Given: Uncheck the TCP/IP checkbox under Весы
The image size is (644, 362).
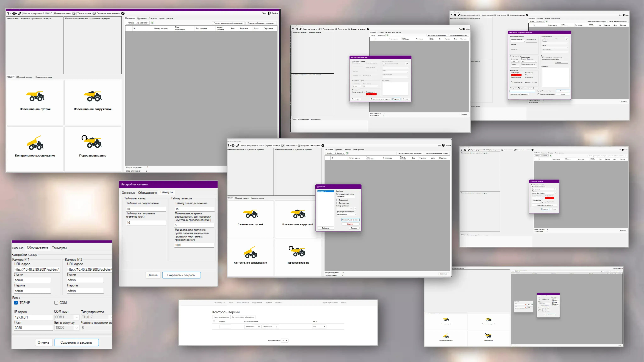Looking at the screenshot, I should point(16,303).
